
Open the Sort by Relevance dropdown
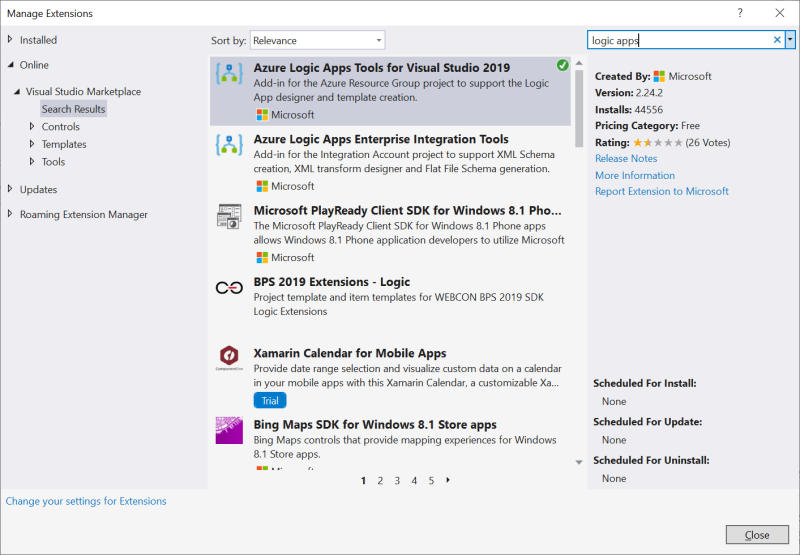click(317, 40)
